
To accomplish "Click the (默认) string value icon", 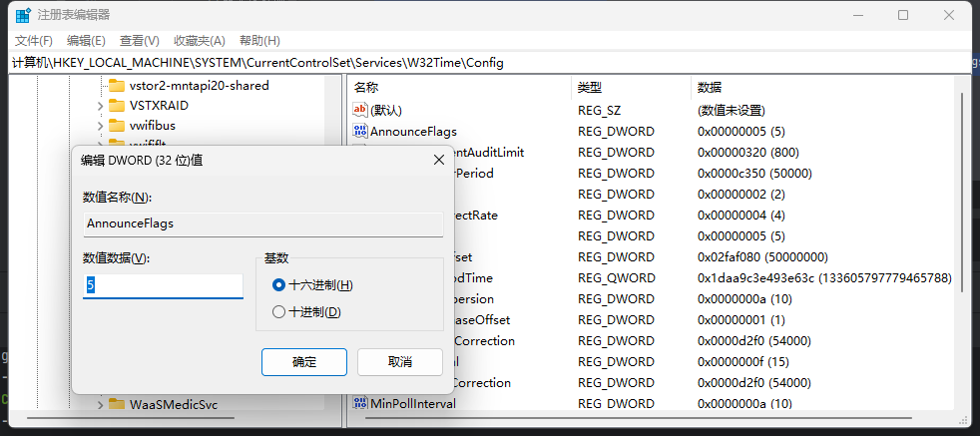I will [360, 110].
